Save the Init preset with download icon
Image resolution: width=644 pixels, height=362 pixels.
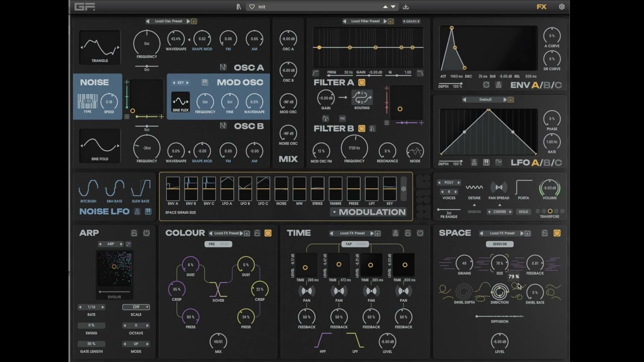pos(406,7)
